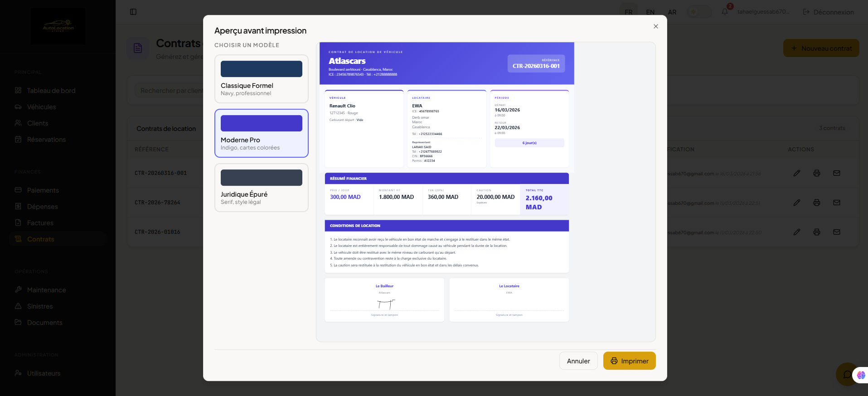Click the Tableau de bord grid icon

pyautogui.click(x=18, y=90)
